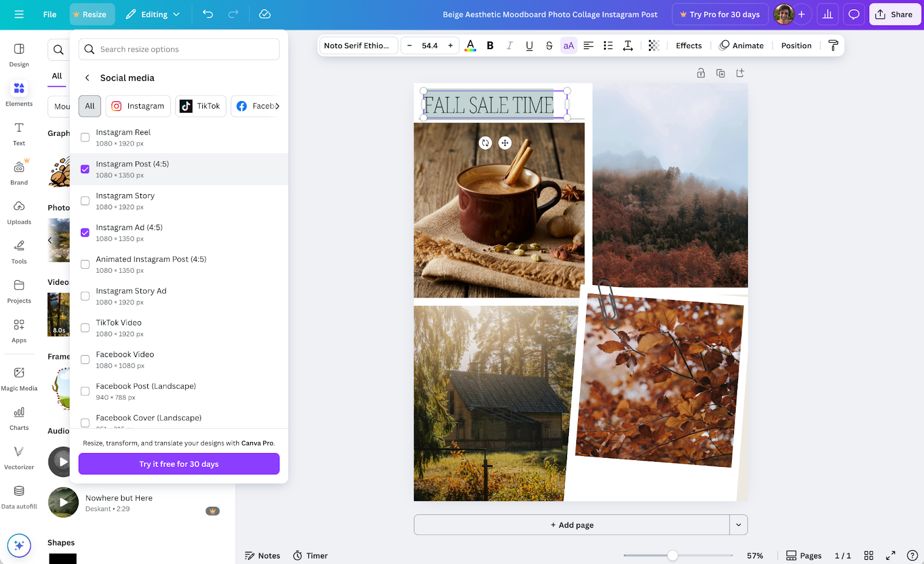Click the Animate toolbar icon
This screenshot has width=924, height=564.
(x=742, y=45)
